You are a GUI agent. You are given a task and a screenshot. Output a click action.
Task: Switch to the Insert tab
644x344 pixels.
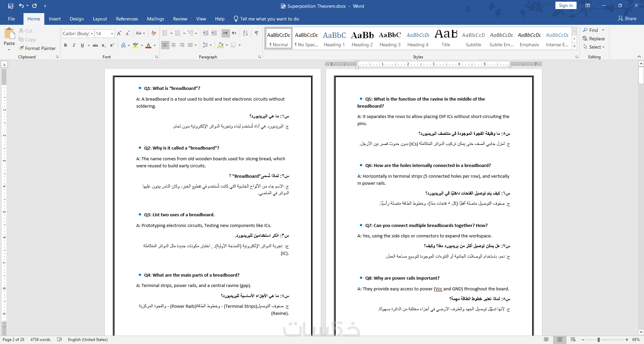55,19
